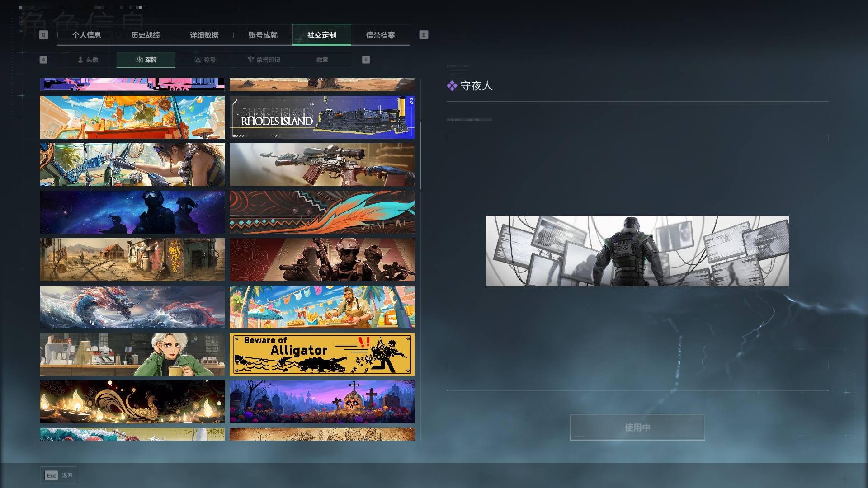The width and height of the screenshot is (868, 488).
Task: Choose the sea dragon waves dog tag
Action: (x=132, y=307)
